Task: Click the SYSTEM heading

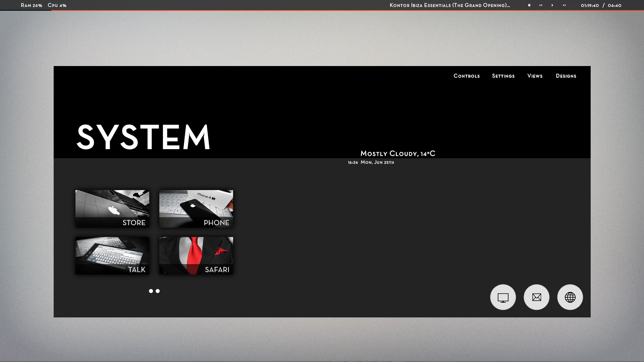Action: (144, 137)
